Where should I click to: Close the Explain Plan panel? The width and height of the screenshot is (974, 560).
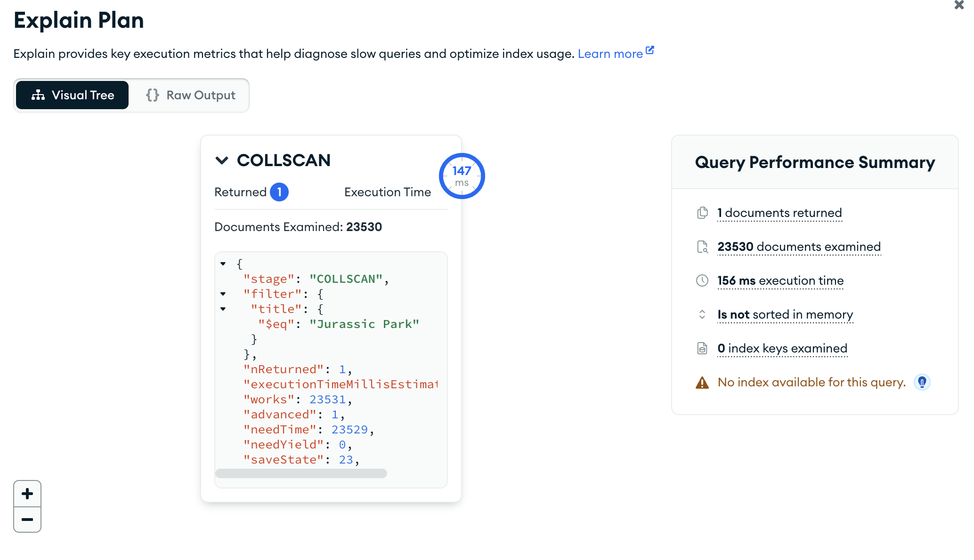click(x=958, y=5)
